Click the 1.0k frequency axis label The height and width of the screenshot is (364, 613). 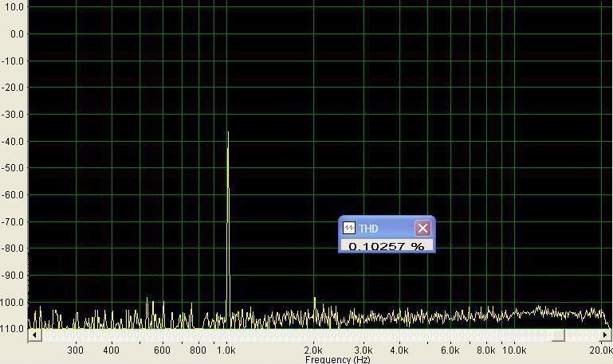pos(226,350)
